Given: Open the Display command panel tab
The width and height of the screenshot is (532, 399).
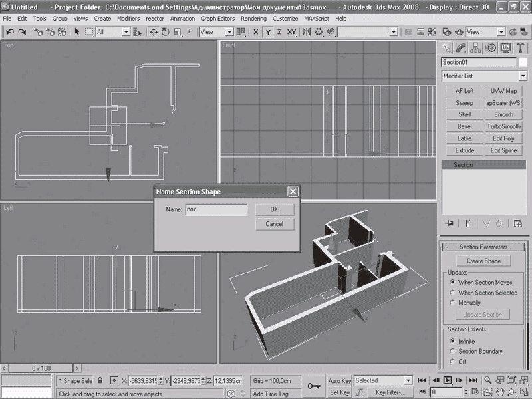Looking at the screenshot, I should point(505,48).
